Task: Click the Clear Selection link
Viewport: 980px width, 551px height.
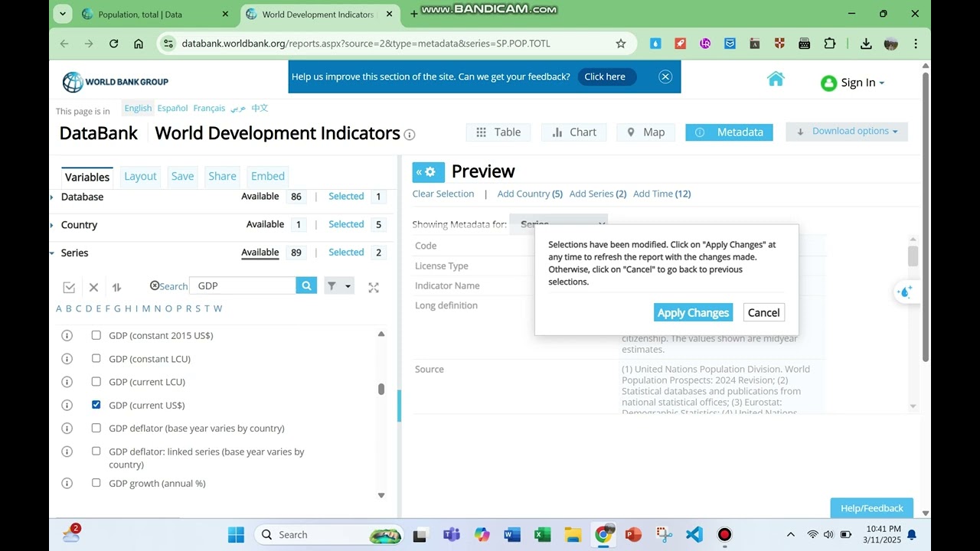Action: tap(443, 194)
